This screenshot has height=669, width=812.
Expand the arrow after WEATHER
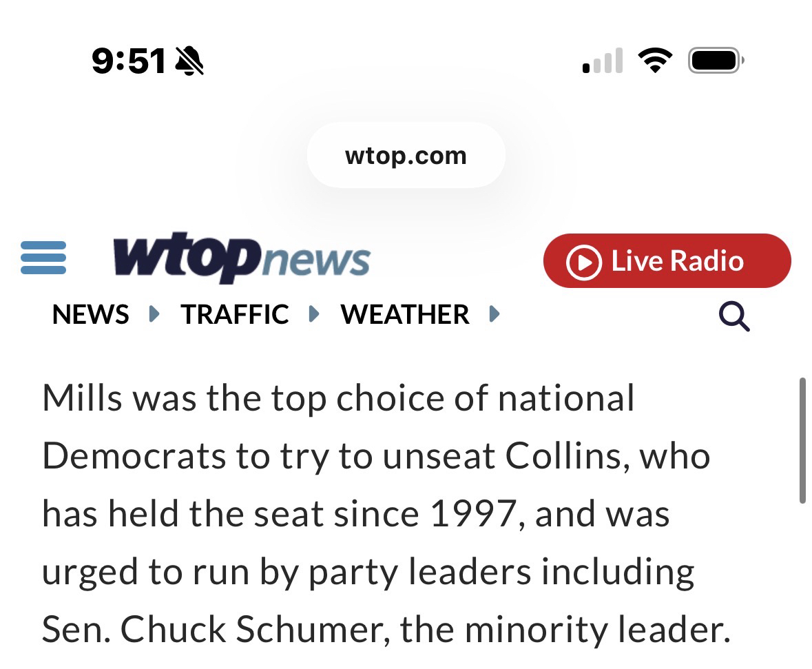click(493, 315)
